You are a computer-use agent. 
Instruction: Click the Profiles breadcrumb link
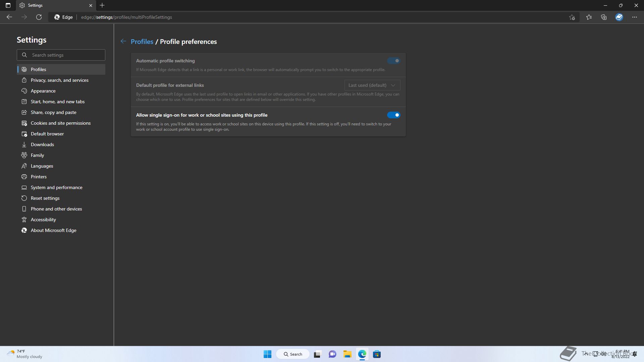pos(142,42)
